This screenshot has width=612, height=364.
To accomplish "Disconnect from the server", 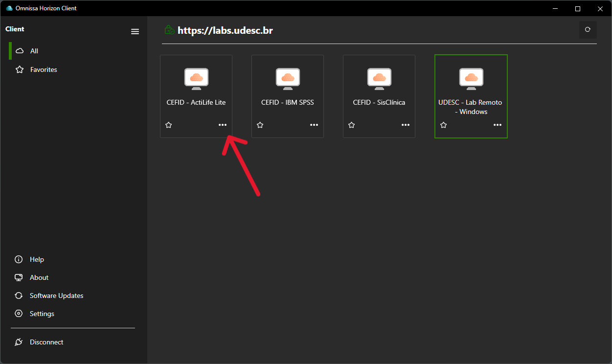I will coord(46,342).
